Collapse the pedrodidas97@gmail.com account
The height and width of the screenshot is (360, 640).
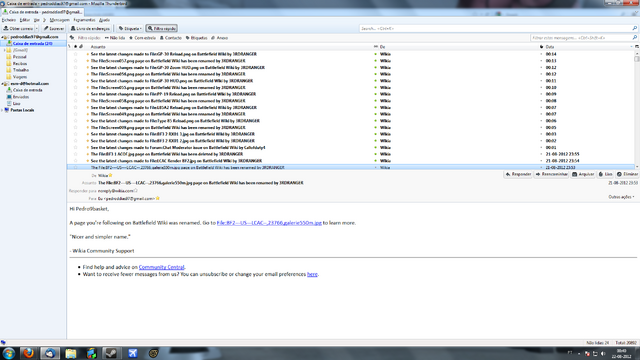click(x=2, y=37)
